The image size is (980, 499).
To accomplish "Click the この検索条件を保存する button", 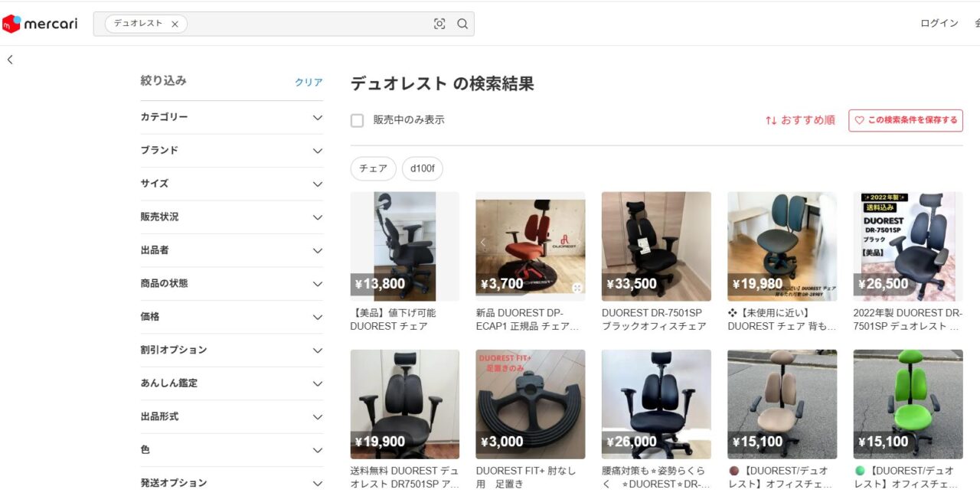I will pyautogui.click(x=906, y=120).
